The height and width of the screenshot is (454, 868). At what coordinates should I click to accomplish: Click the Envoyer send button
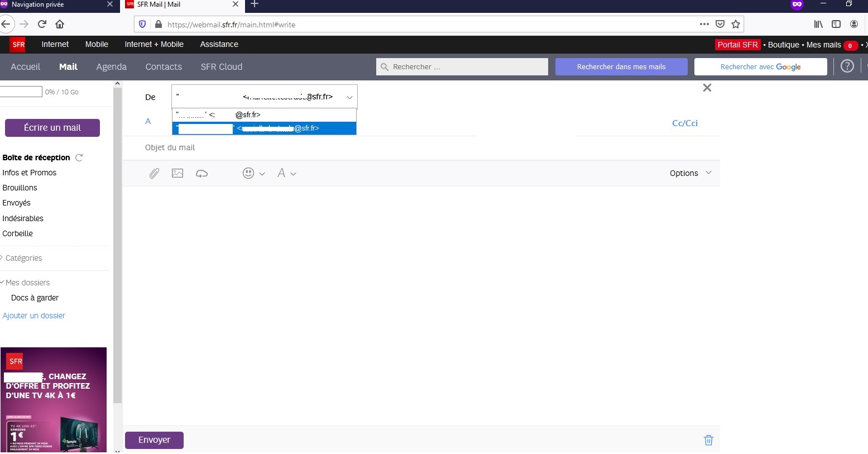click(154, 440)
